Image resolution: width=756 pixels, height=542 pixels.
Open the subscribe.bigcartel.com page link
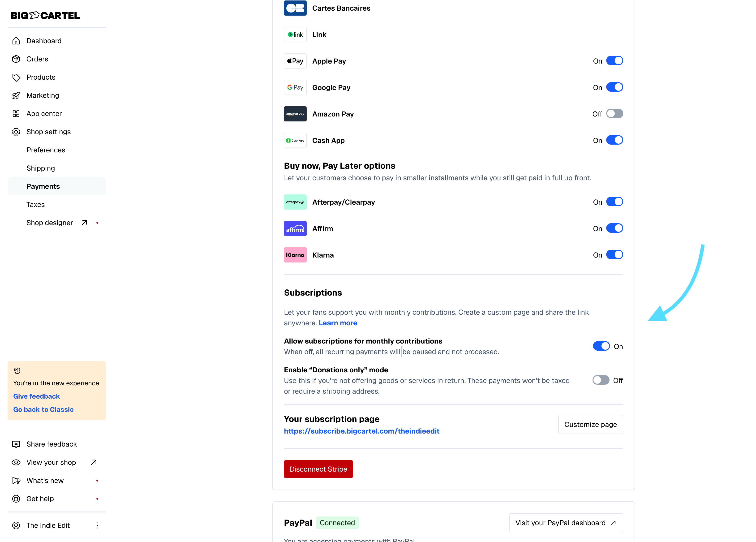361,431
